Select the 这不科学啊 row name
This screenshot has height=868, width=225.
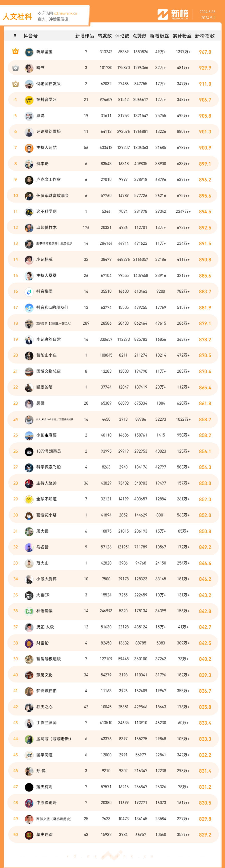[x=46, y=211]
